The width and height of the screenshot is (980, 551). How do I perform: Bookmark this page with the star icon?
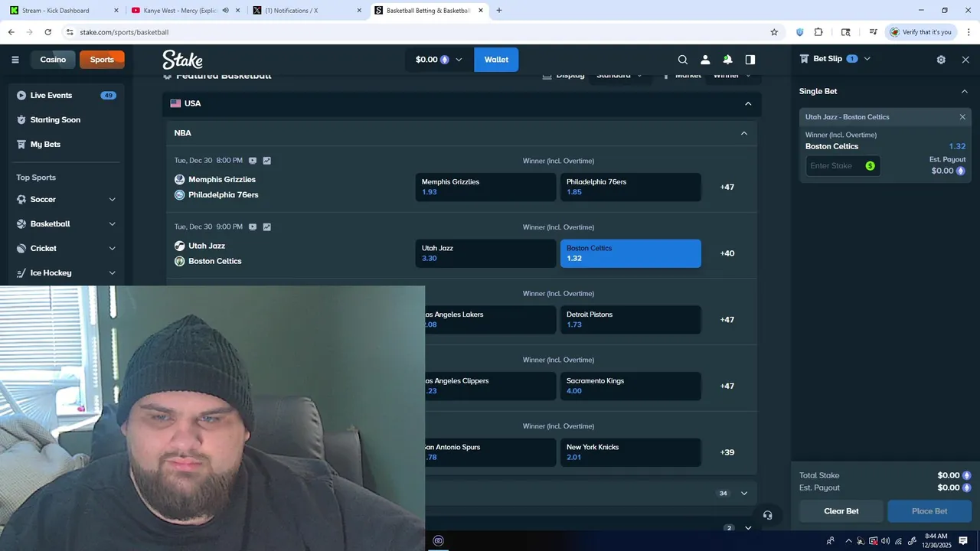point(774,32)
